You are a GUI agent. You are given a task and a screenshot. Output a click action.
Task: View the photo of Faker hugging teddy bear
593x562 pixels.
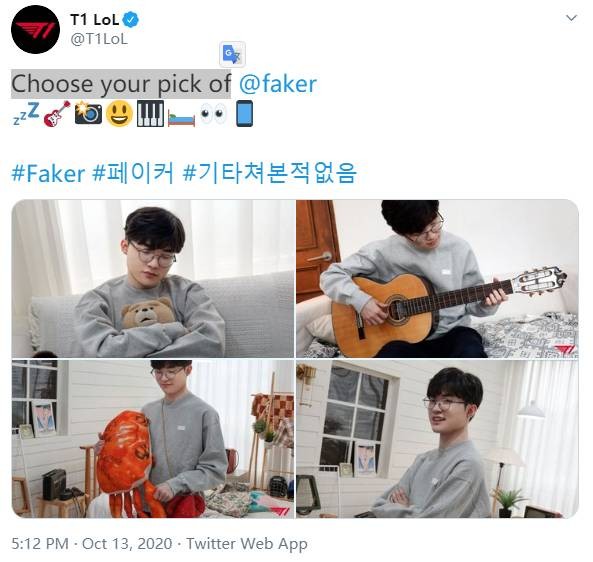coord(153,278)
